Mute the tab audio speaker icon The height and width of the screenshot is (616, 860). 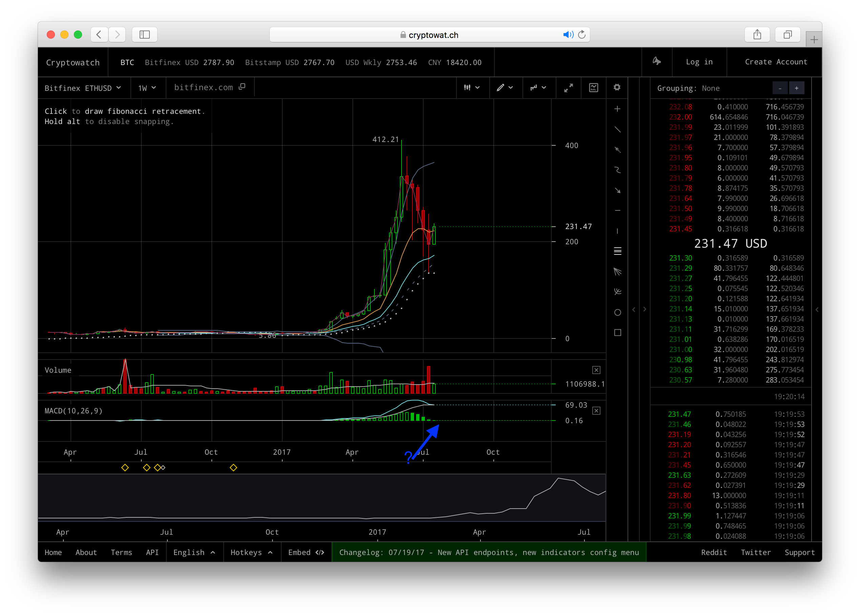[x=568, y=35]
